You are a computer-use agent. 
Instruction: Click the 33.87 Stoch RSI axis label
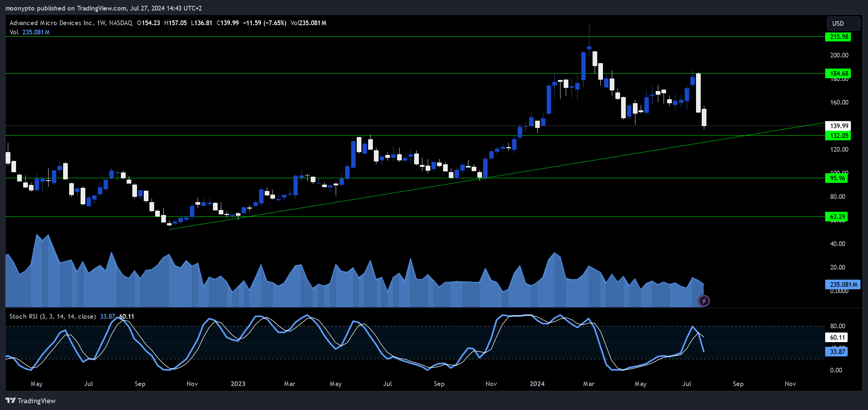click(837, 352)
